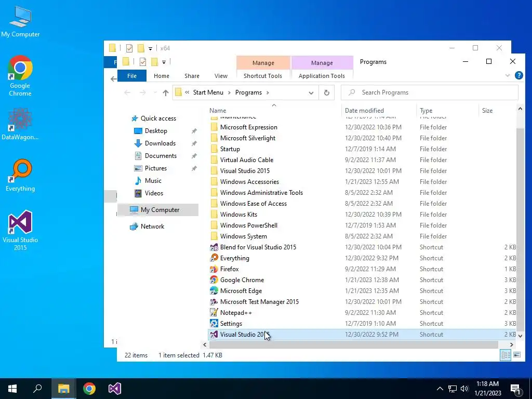Select Google Chrome shortcut in file list

pos(242,280)
